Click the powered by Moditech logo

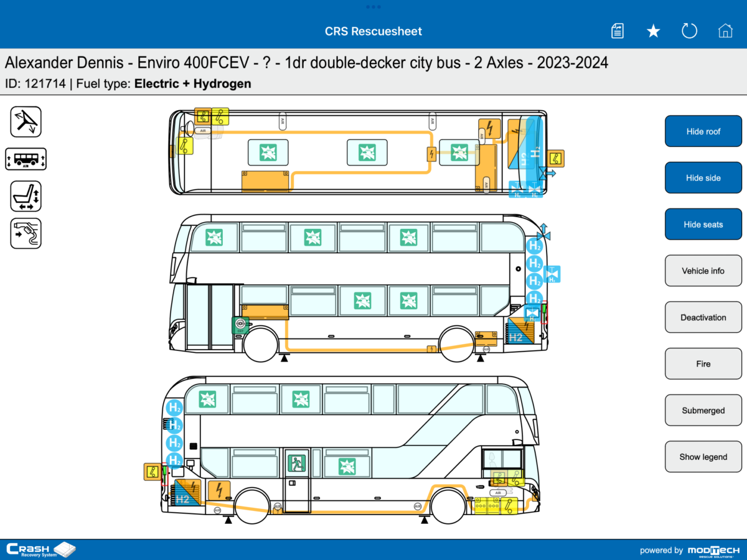click(690, 550)
